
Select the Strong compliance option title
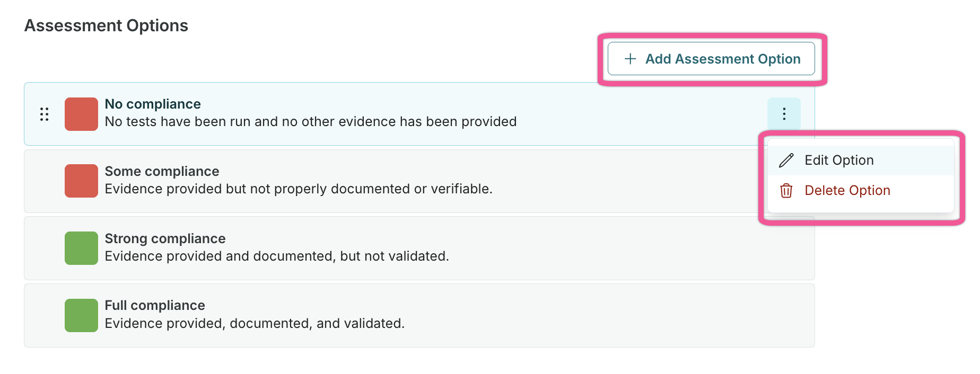tap(165, 238)
